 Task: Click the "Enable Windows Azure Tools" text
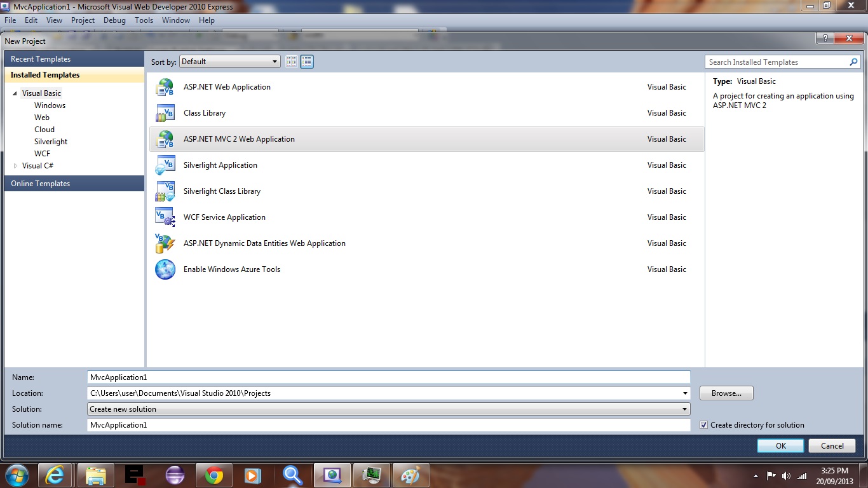click(x=232, y=269)
